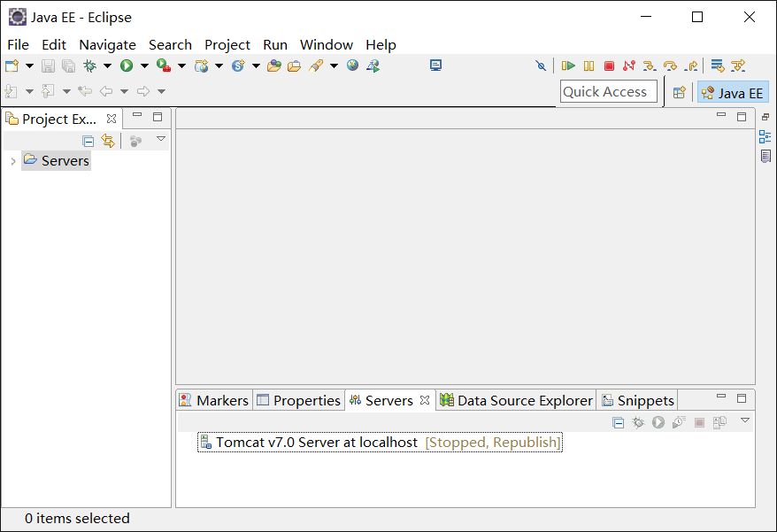This screenshot has height=532, width=777.
Task: Select Tomcat v7.0 Server at localhost
Action: click(x=316, y=443)
